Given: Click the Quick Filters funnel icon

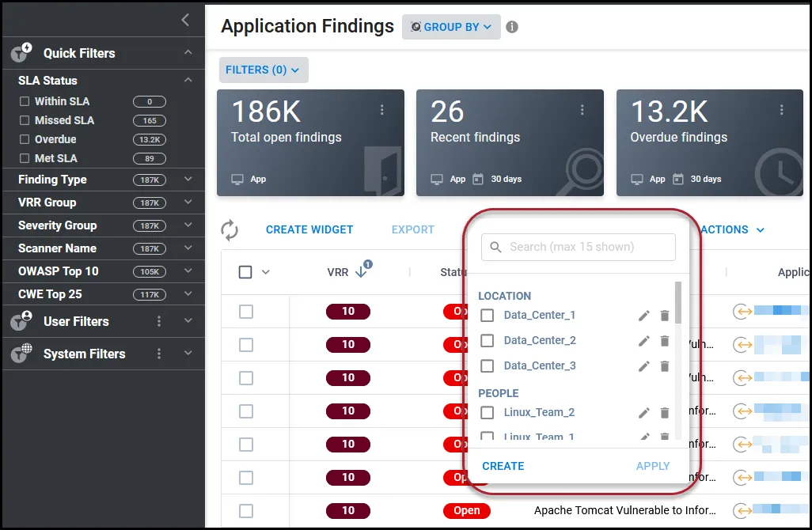Looking at the screenshot, I should [21, 53].
